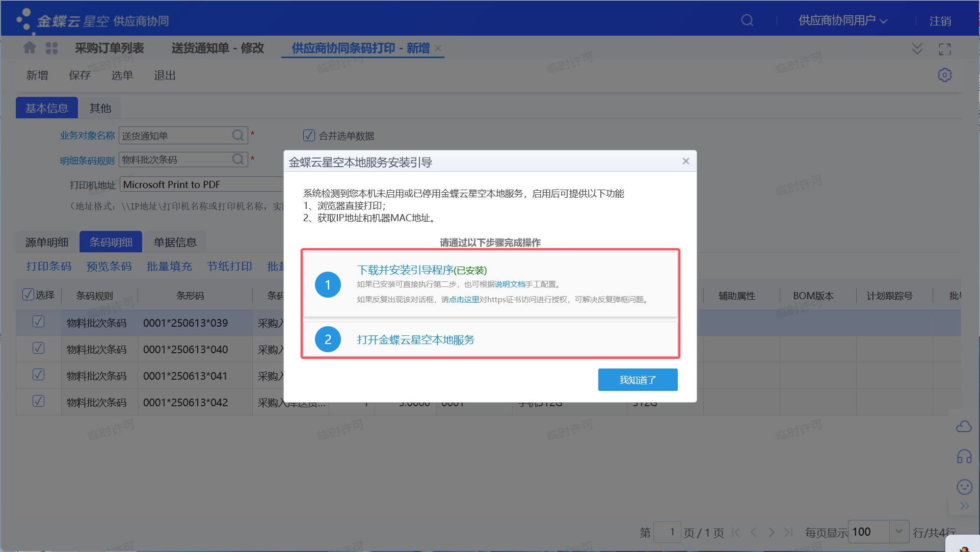Viewport: 980px width, 552px height.
Task: Uncheck row with barcode 0001*250613*041
Action: pyautogui.click(x=38, y=375)
